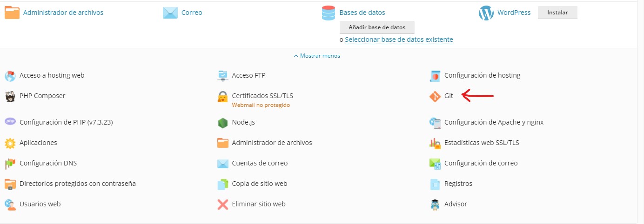Open the Advisor owl icon

(435, 204)
